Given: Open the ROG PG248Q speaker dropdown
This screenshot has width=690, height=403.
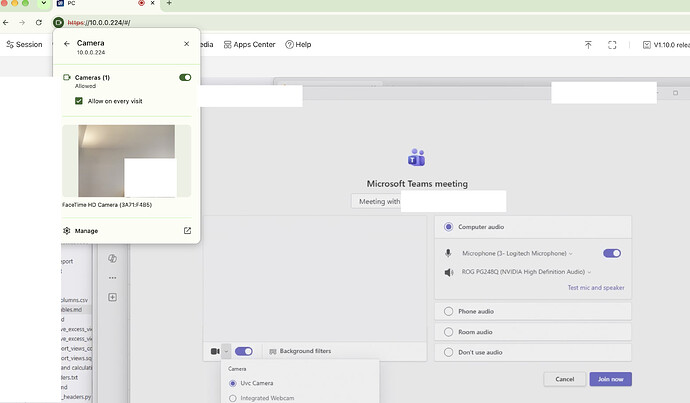Looking at the screenshot, I should [526, 272].
